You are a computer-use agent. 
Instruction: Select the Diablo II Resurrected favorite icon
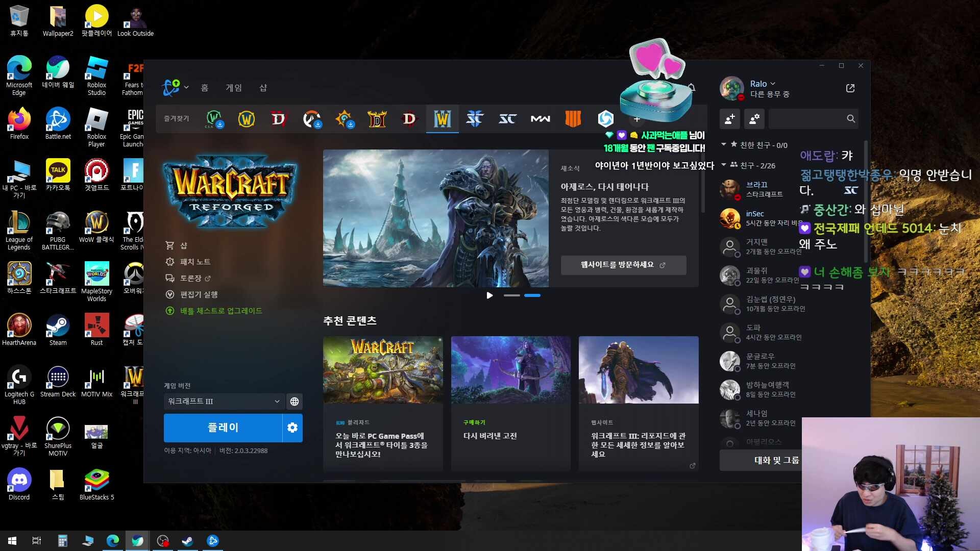(377, 119)
